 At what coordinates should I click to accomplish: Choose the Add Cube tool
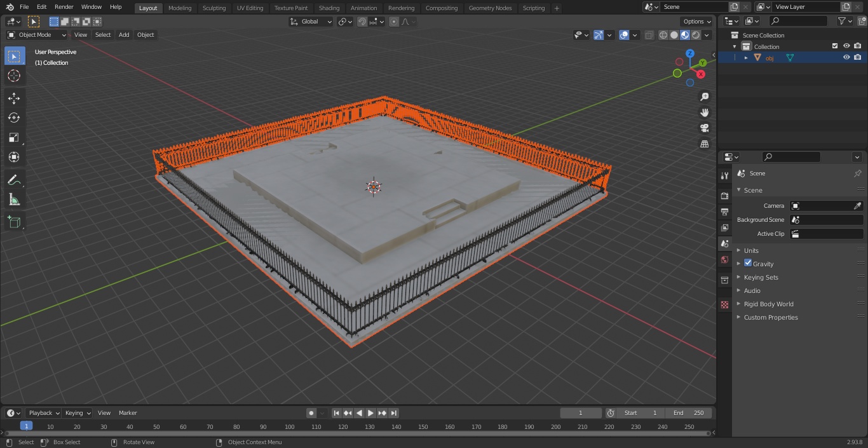click(14, 222)
